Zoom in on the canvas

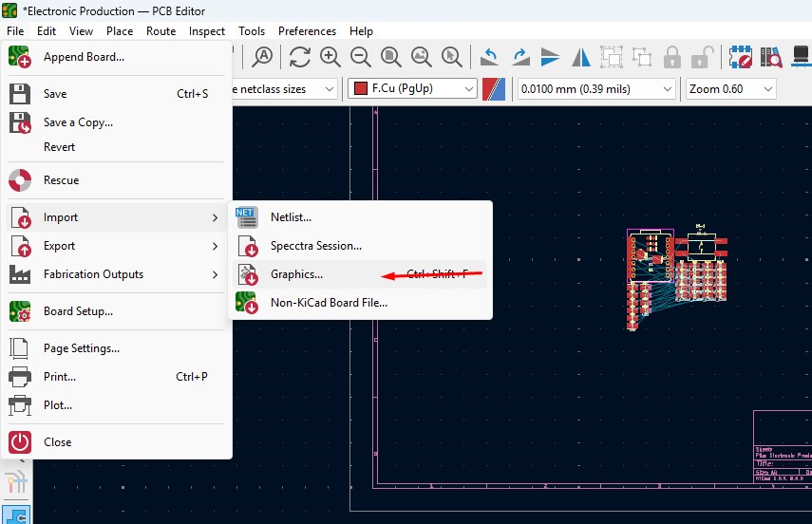(x=330, y=56)
